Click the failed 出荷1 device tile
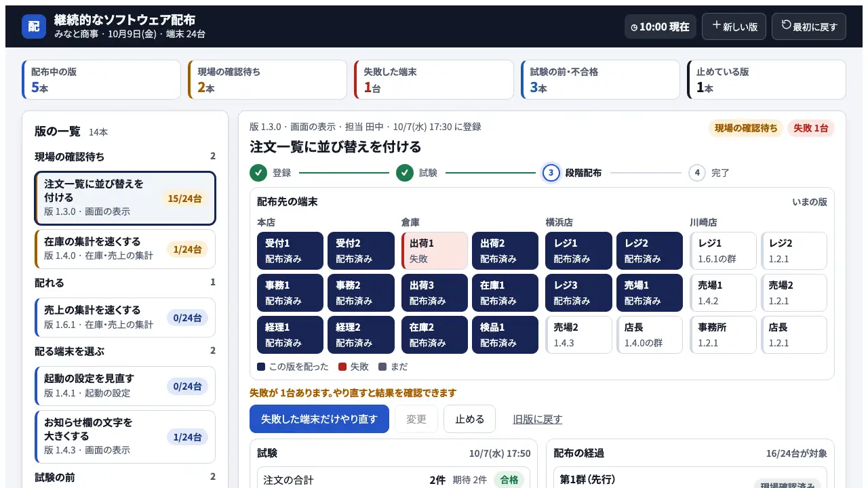The width and height of the screenshot is (868, 488). click(x=435, y=251)
